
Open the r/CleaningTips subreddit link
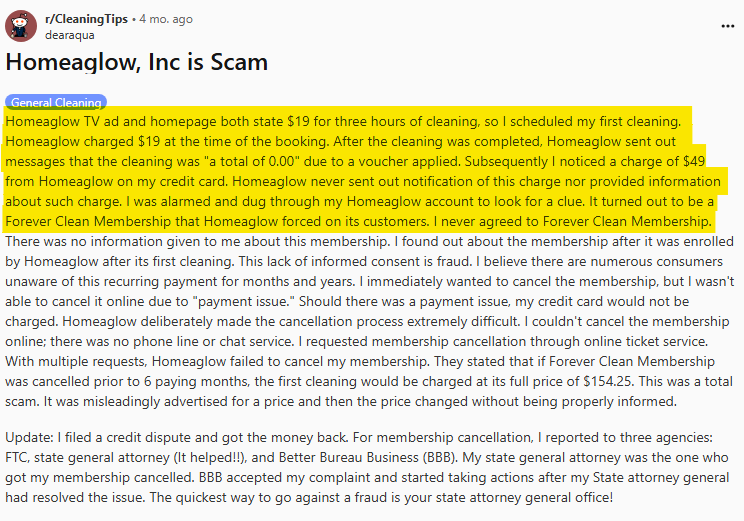click(87, 19)
